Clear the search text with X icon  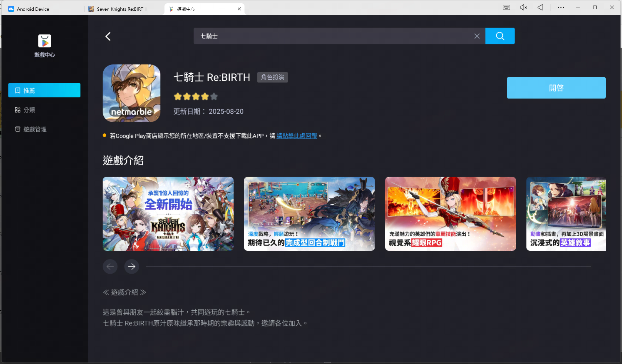click(477, 36)
